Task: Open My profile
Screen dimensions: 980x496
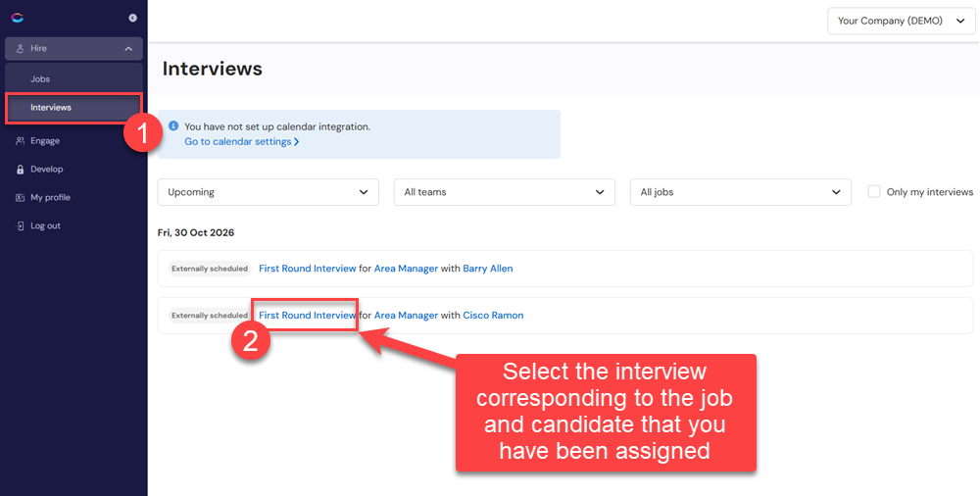Action: 51,198
